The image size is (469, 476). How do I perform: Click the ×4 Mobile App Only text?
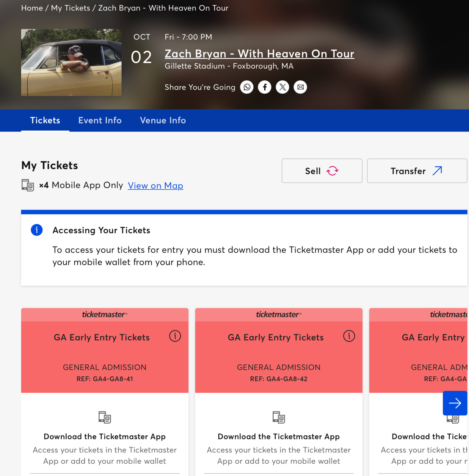pyautogui.click(x=81, y=185)
